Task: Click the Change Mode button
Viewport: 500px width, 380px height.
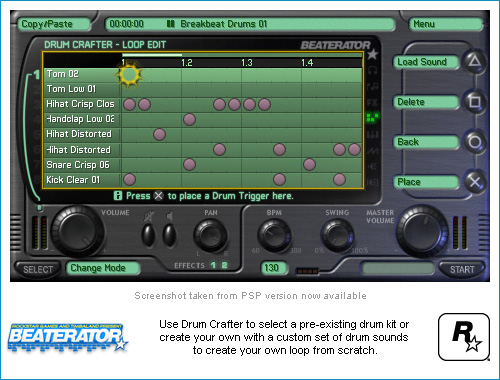Action: pos(103,268)
